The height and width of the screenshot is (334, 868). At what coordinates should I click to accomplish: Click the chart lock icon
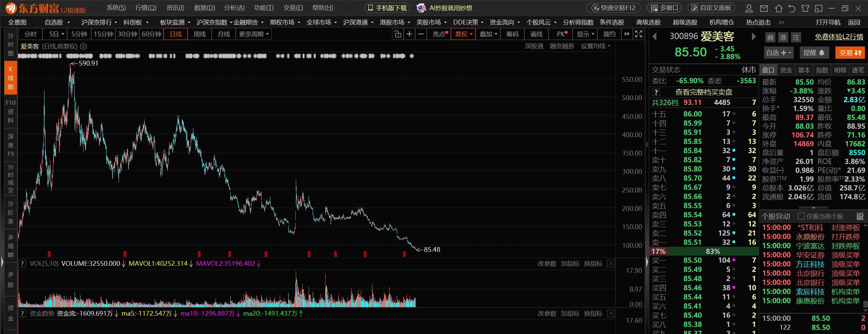398,34
